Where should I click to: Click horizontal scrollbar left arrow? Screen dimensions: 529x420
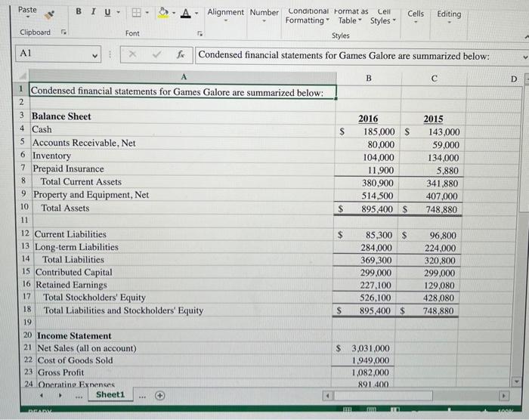327,395
